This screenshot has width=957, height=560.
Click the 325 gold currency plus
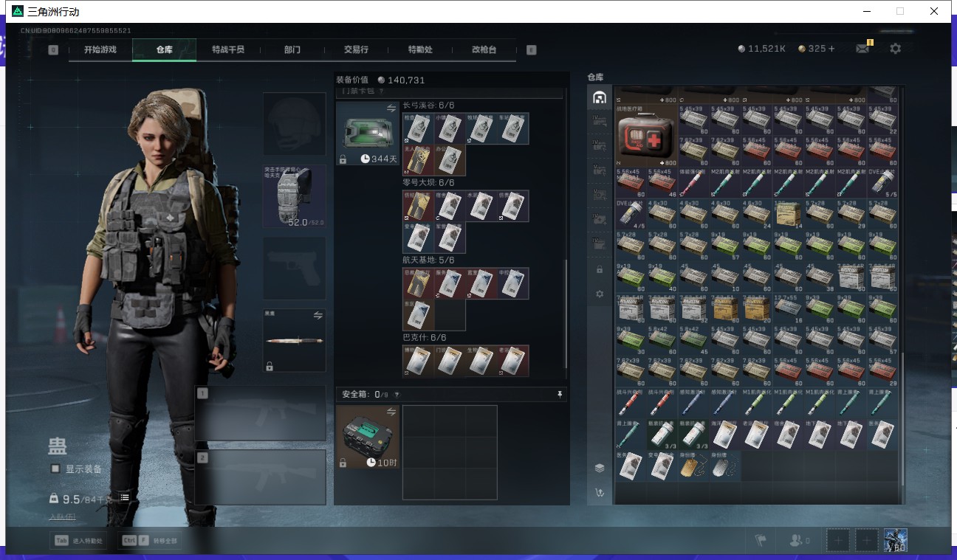(x=831, y=49)
